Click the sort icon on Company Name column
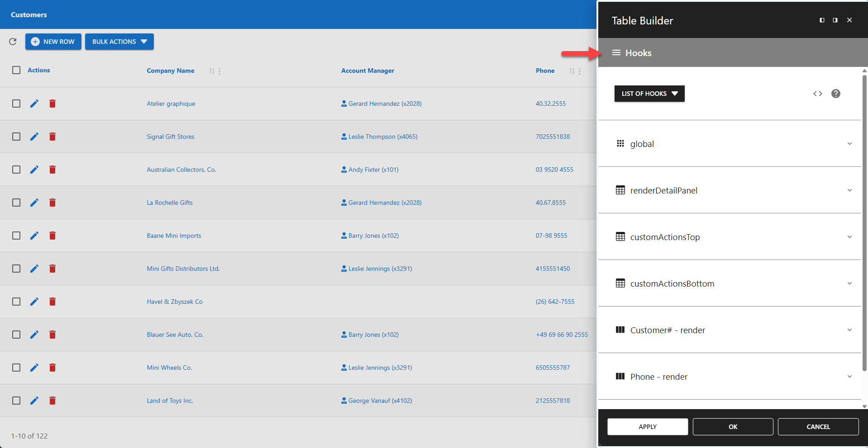This screenshot has width=868, height=448. (211, 71)
